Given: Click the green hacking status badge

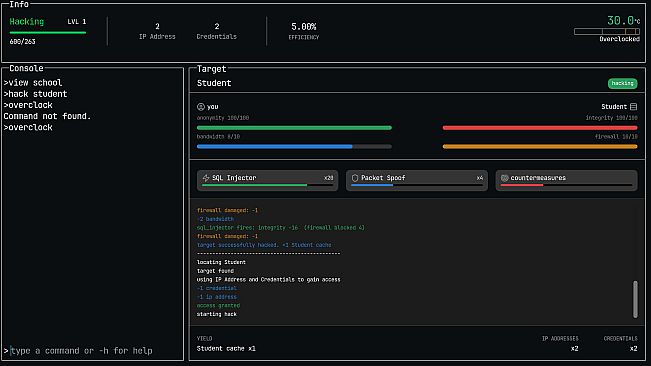Looking at the screenshot, I should [x=622, y=83].
